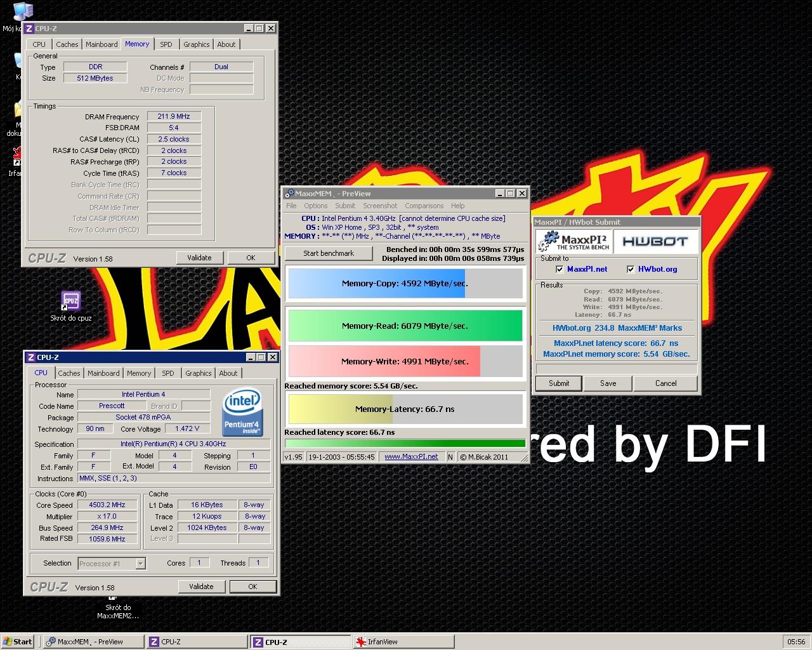This screenshot has width=812, height=650.
Task: Open About tab in lower CPU-Z window
Action: 228,373
